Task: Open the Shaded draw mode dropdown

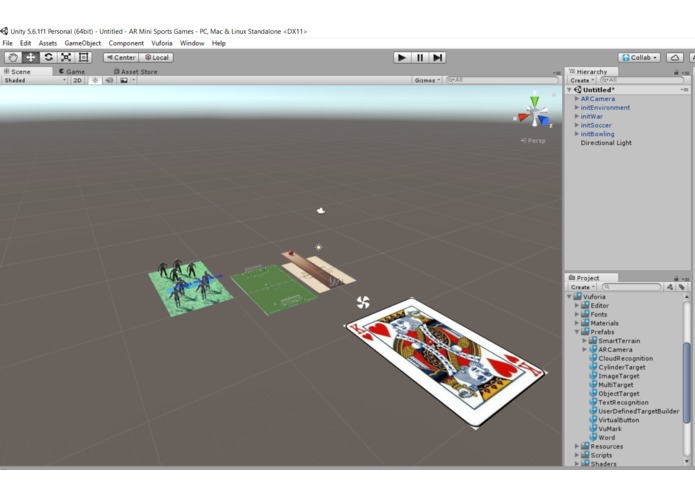Action: click(x=35, y=80)
